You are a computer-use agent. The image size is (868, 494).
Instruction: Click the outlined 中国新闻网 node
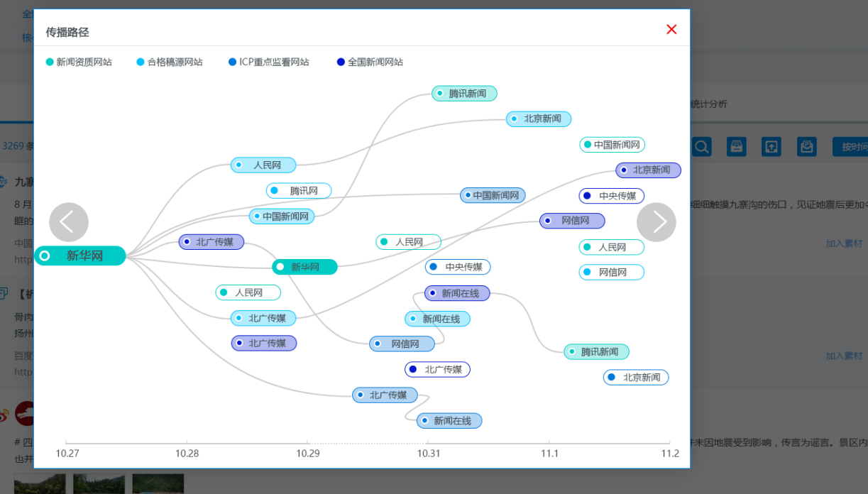coord(612,145)
